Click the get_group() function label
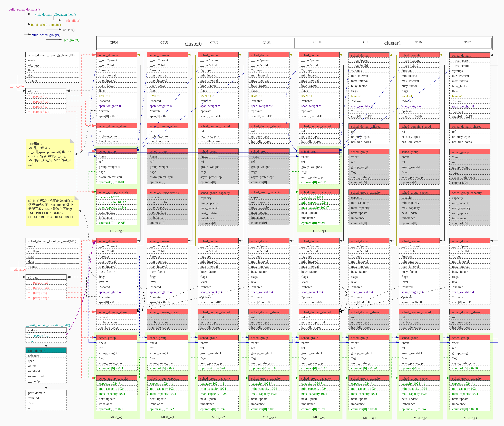Viewport: 504px width, 426px height. click(x=71, y=40)
